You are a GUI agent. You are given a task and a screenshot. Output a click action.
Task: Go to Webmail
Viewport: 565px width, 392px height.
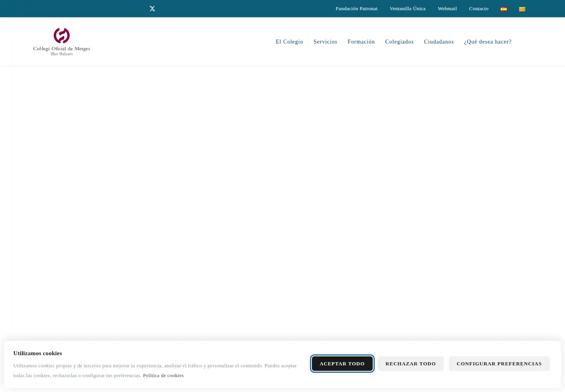[x=447, y=9]
